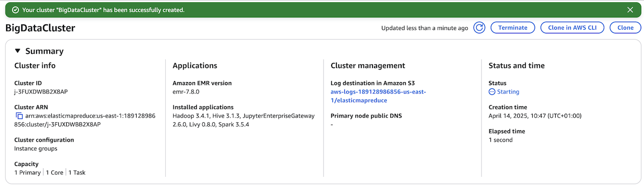Viewport: 644px width, 188px height.
Task: Click 'Updated less than a minute ago' text
Action: coord(425,28)
